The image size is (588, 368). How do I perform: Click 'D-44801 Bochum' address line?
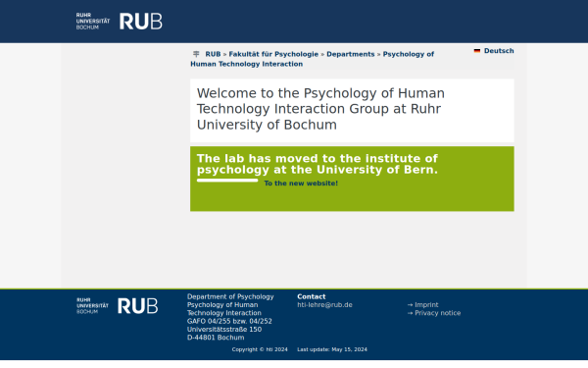coord(216,338)
